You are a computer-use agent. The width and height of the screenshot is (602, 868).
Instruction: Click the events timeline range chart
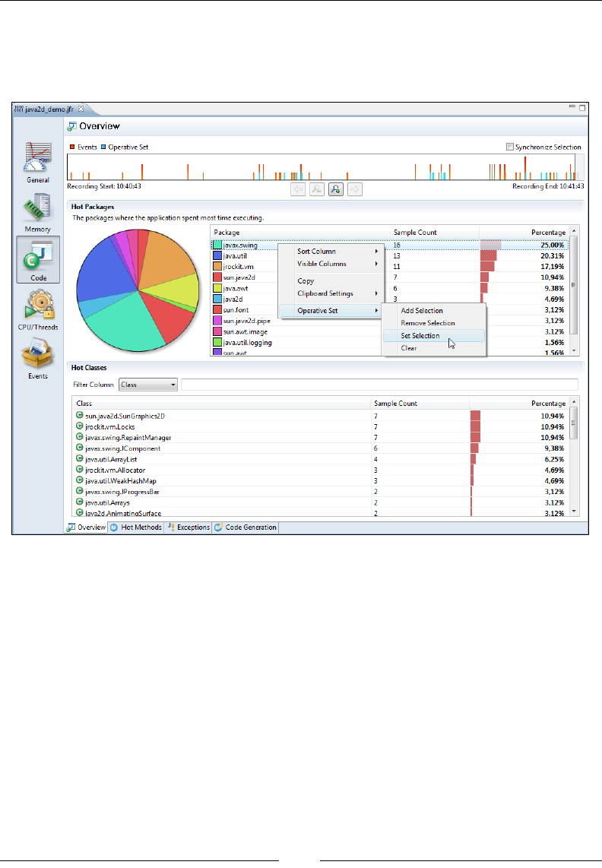(x=325, y=166)
